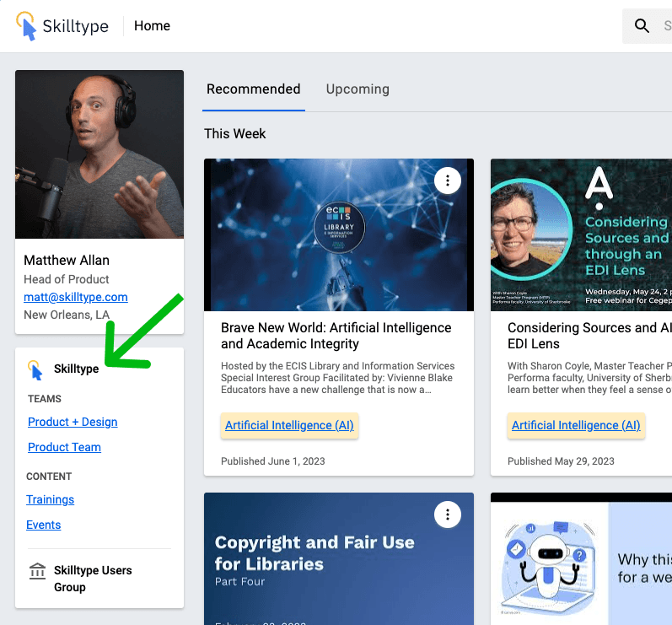Click the institution icon beside Skilltype Users Group

[x=37, y=571]
